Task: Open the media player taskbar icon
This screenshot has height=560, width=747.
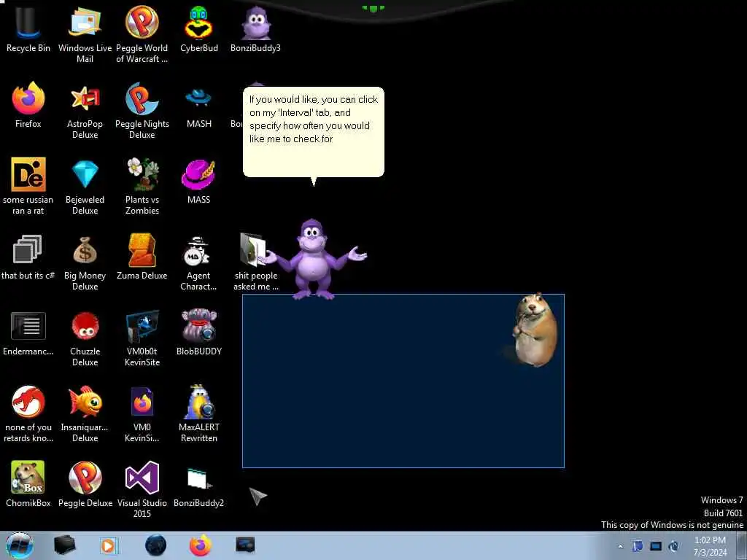Action: point(109,545)
